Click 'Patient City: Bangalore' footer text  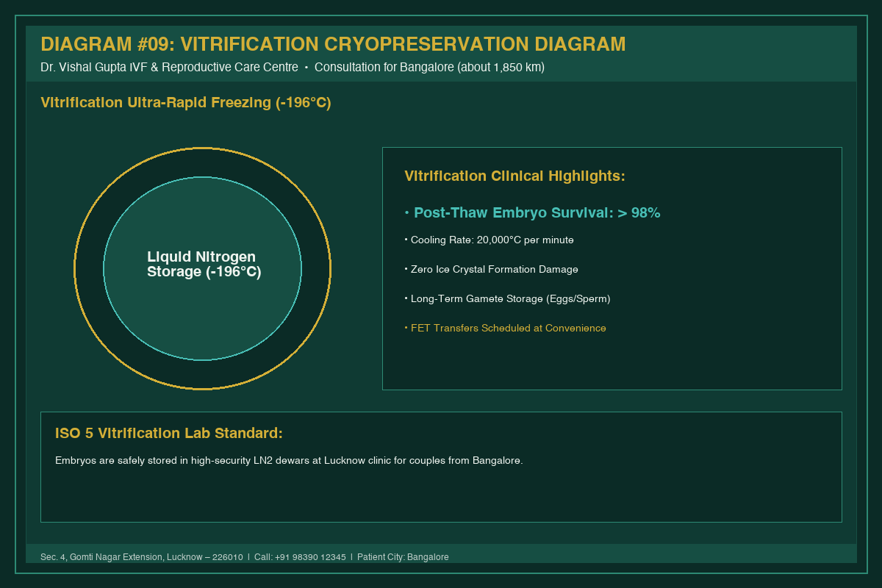403,557
